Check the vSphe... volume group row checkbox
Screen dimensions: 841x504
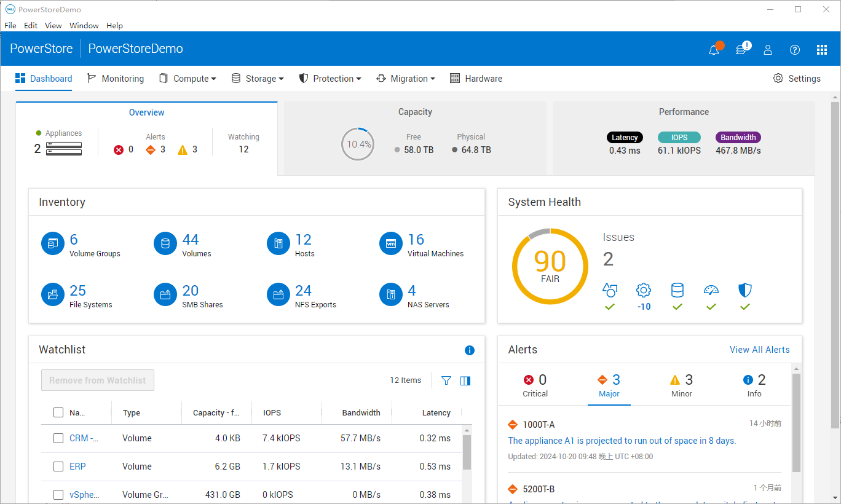click(x=58, y=495)
